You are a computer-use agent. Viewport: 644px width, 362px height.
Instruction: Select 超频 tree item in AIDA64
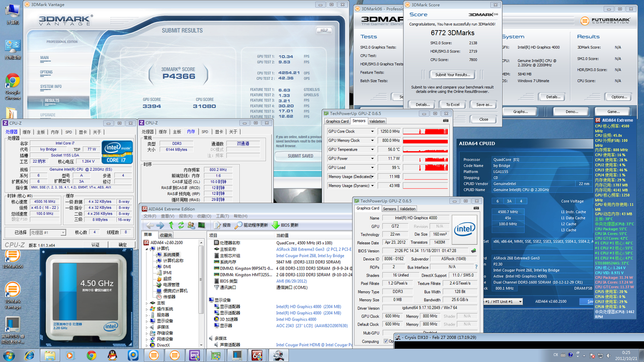tap(164, 279)
